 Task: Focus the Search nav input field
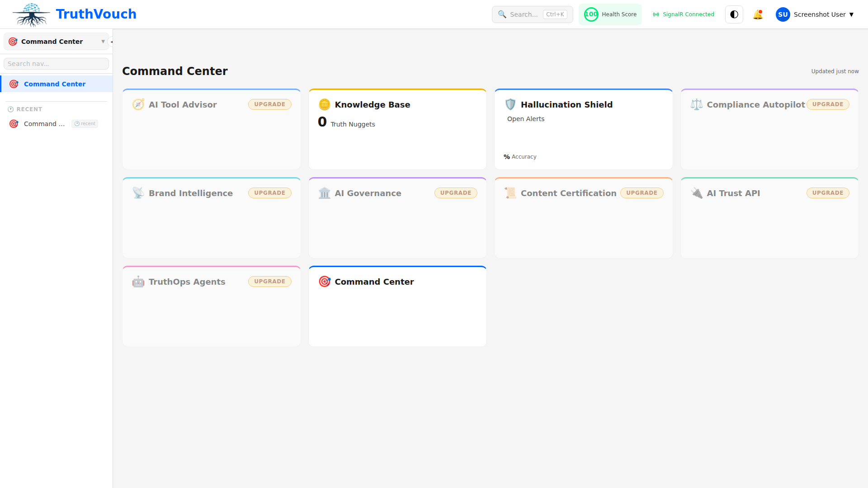(56, 64)
